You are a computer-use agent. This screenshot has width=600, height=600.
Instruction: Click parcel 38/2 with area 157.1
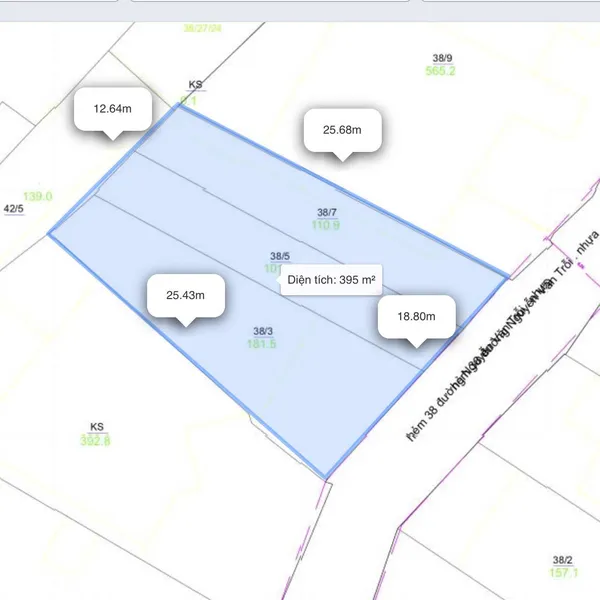coord(563,566)
